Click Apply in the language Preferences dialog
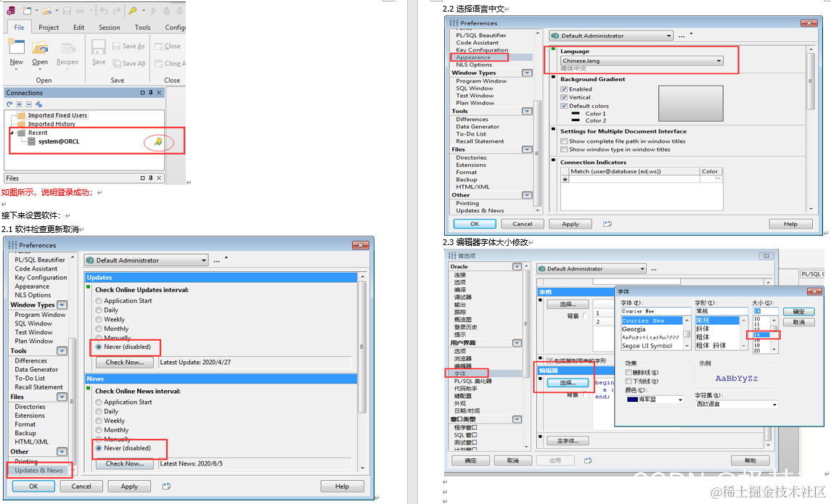The width and height of the screenshot is (831, 504). coord(570,224)
